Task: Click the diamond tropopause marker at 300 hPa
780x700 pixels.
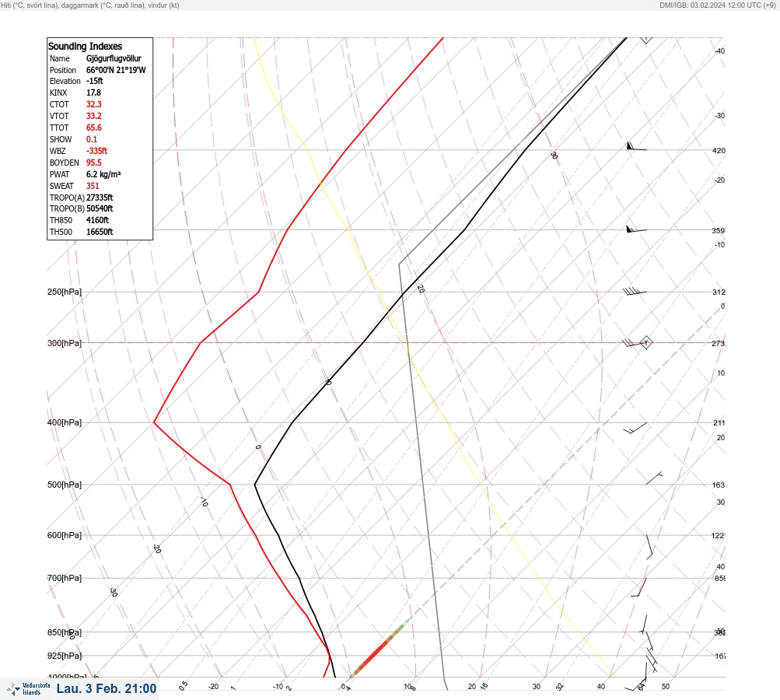Action: [645, 342]
